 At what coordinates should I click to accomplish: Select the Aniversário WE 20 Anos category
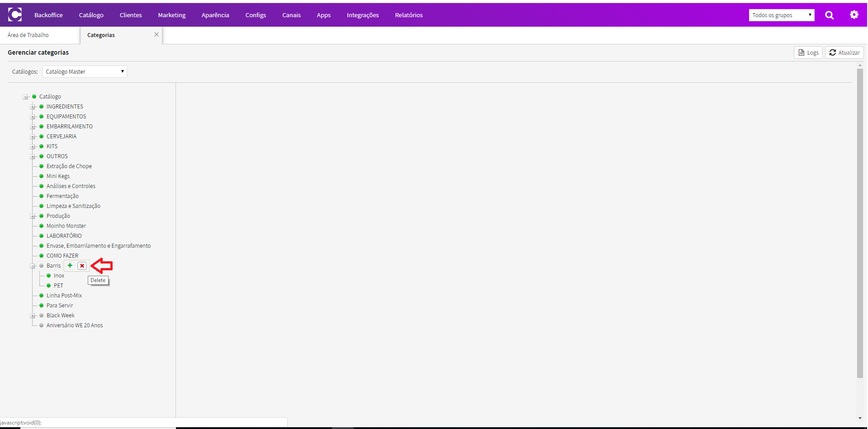point(75,325)
